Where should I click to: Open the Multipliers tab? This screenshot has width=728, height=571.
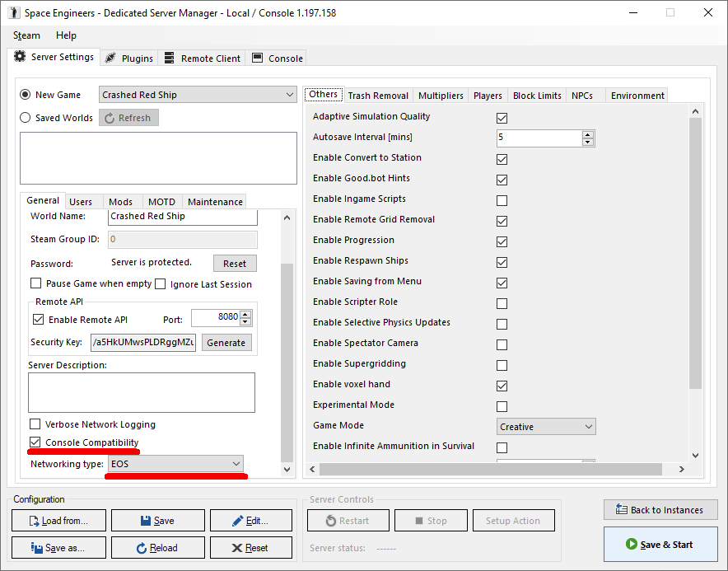click(441, 96)
